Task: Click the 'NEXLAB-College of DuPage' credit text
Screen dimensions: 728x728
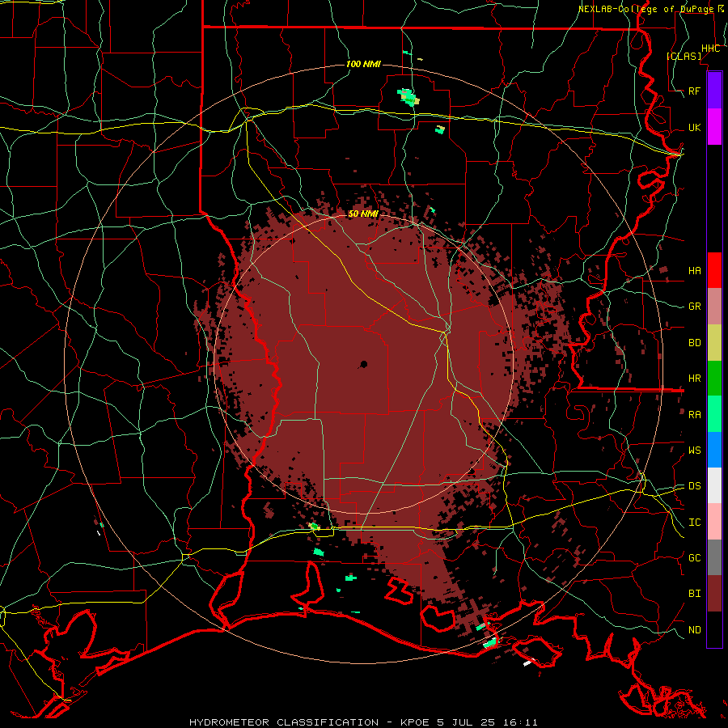Action: point(647,9)
